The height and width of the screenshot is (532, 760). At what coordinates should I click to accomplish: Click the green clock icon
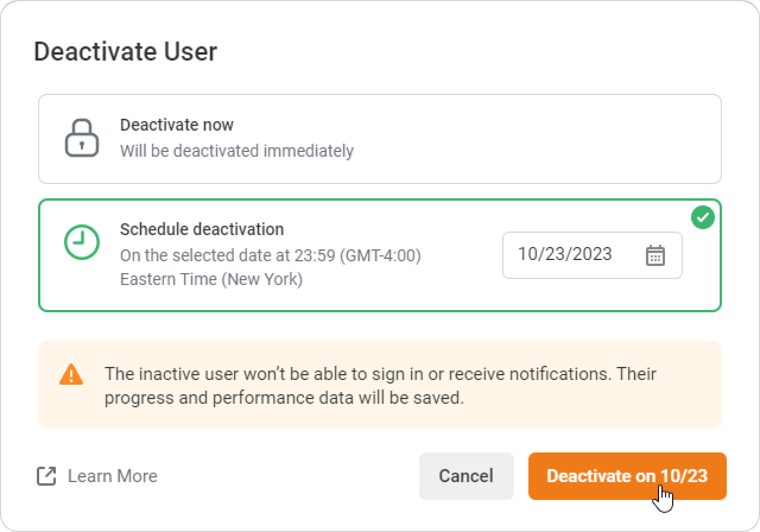(x=81, y=242)
